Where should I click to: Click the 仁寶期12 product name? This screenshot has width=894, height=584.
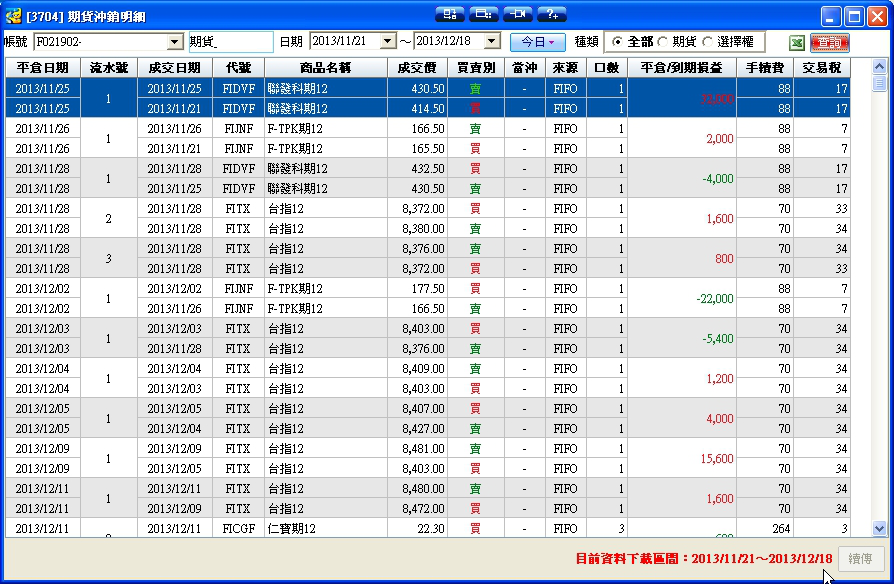point(291,529)
